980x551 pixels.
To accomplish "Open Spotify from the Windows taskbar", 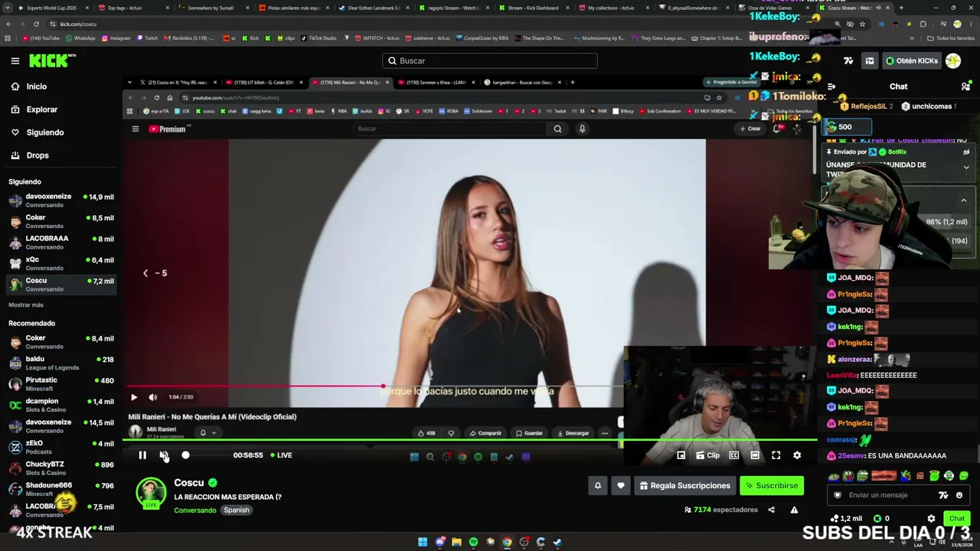I will 473,543.
